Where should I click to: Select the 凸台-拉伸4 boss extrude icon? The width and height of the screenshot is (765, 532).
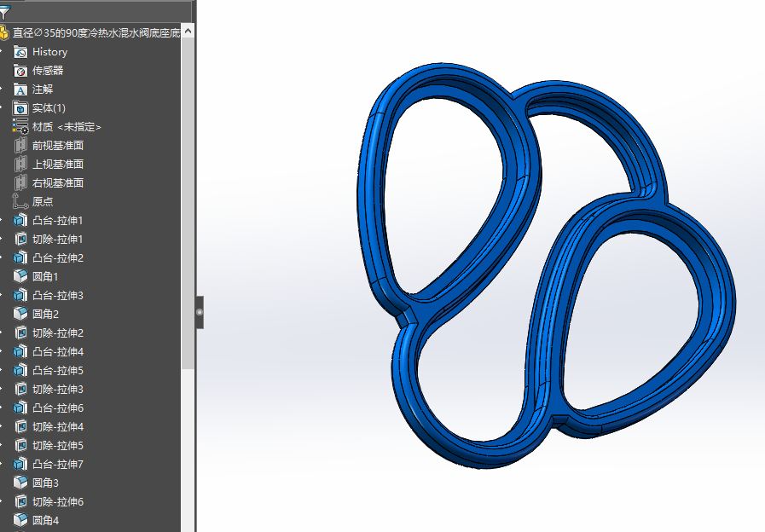20,351
